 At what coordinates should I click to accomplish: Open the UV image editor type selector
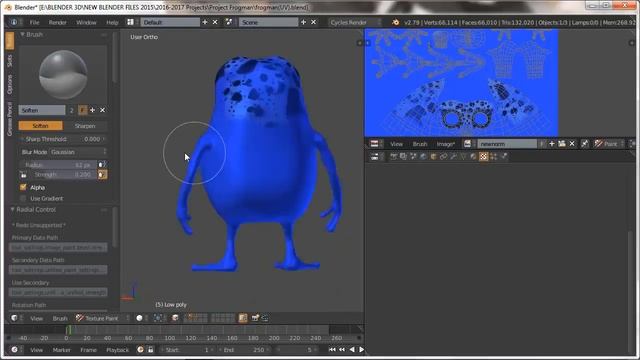pos(377,144)
